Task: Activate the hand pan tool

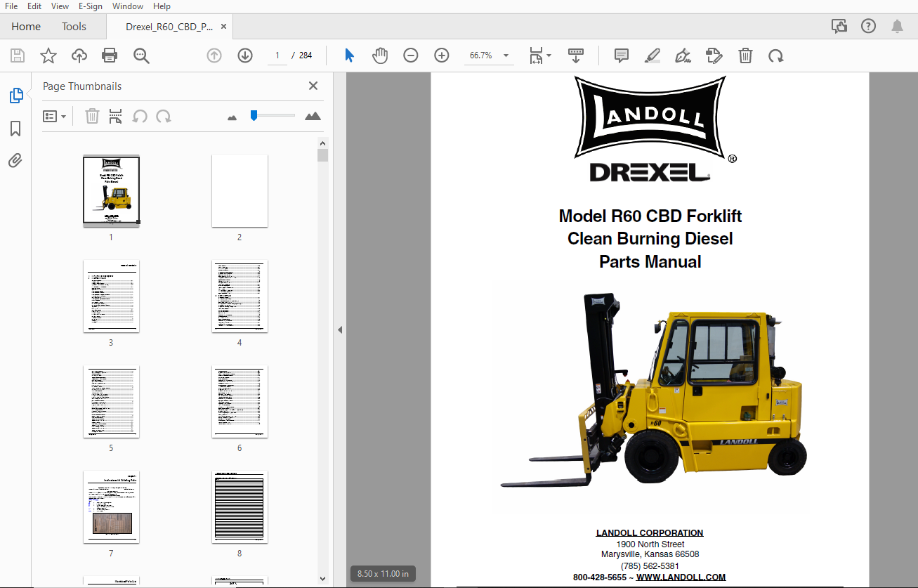Action: coord(380,55)
